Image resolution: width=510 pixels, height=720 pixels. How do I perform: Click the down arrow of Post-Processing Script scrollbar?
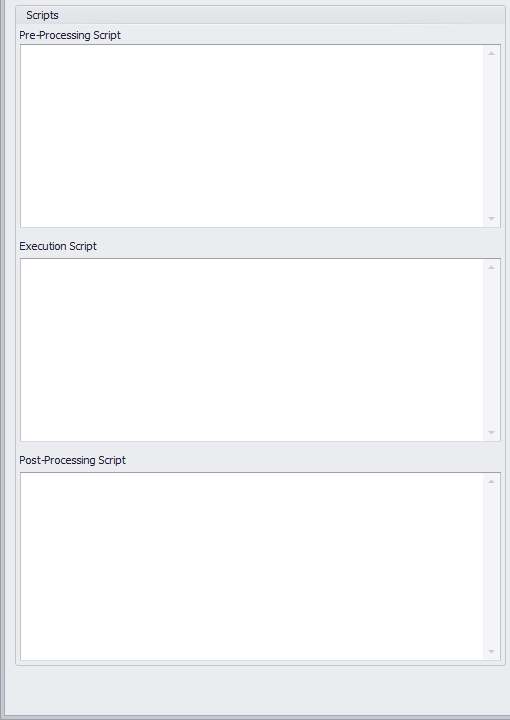point(491,652)
